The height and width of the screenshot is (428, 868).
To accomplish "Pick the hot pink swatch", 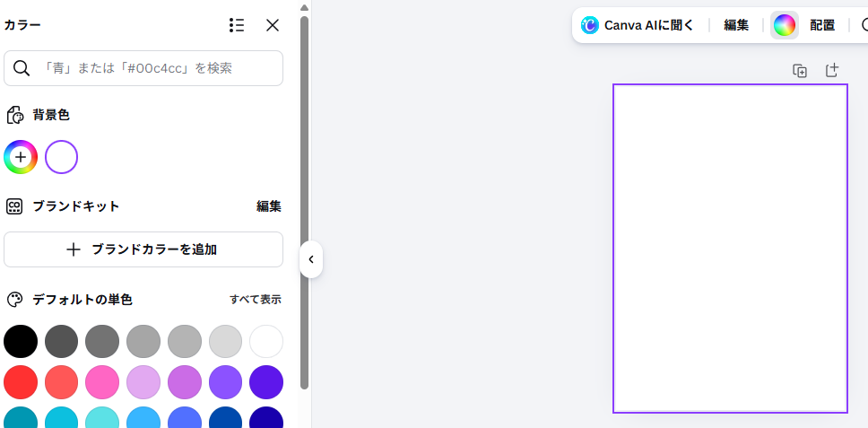I will coord(102,382).
